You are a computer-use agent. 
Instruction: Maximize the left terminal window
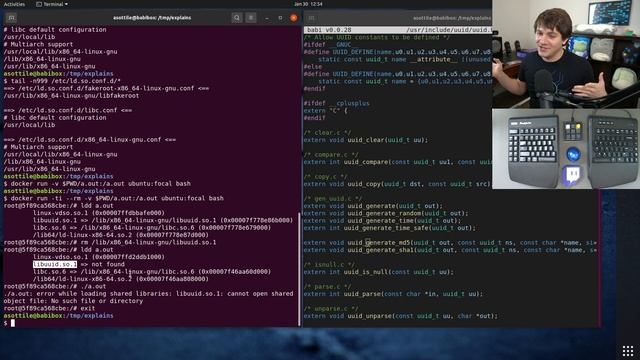[x=280, y=18]
